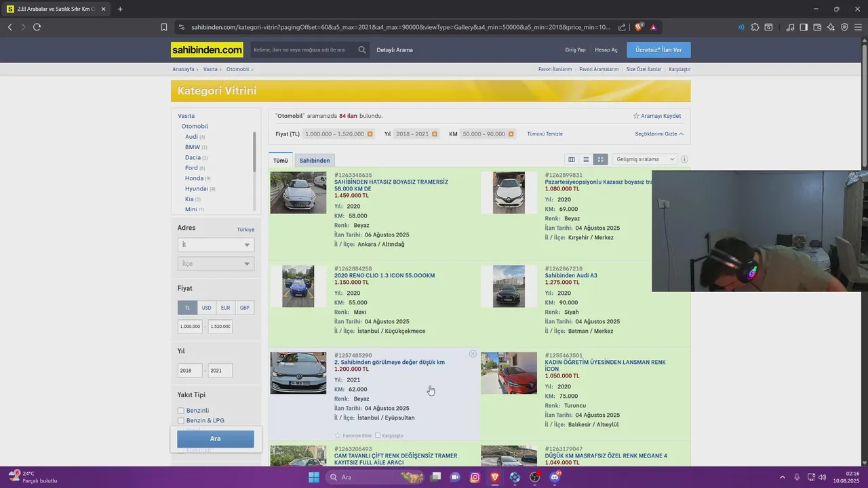
Task: Open Instagram from the taskbar
Action: click(x=475, y=477)
